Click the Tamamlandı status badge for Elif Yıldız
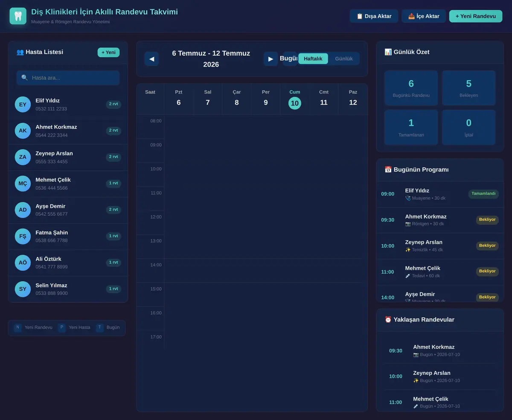 [x=483, y=194]
